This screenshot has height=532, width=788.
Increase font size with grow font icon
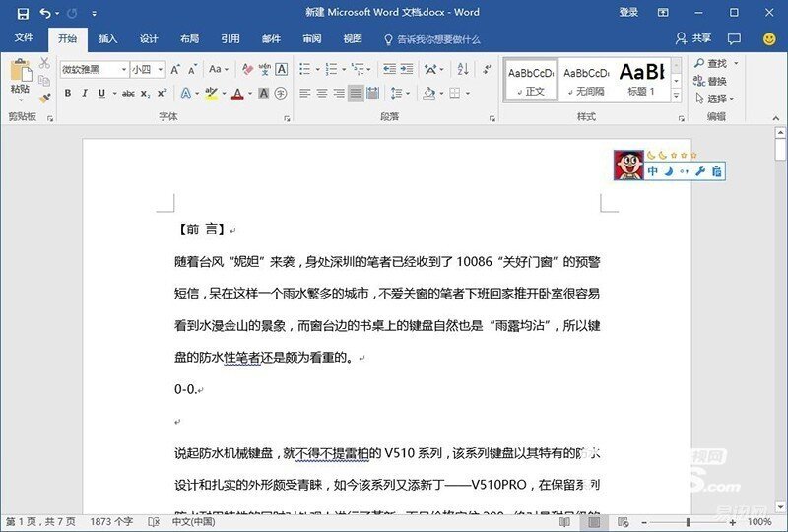coord(175,69)
